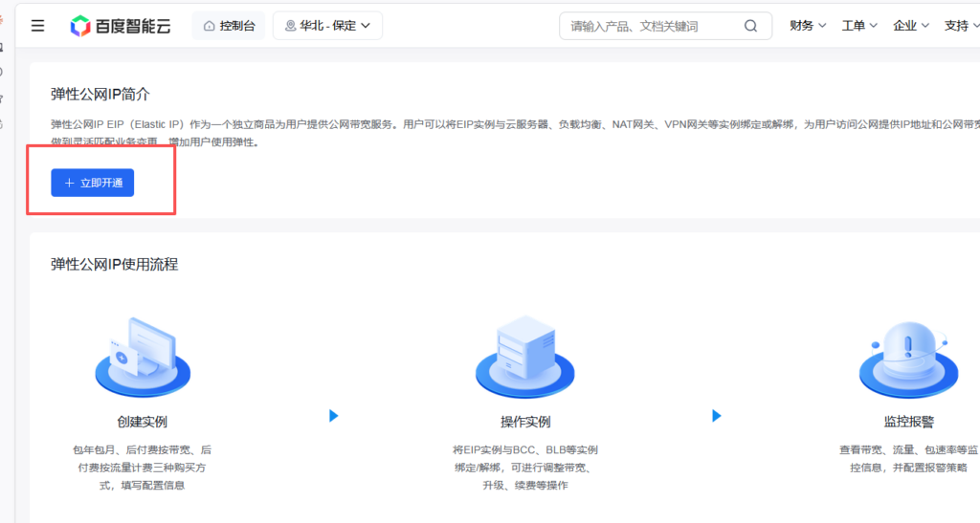The image size is (980, 523).
Task: Click the magnifier search icon
Action: tap(750, 26)
